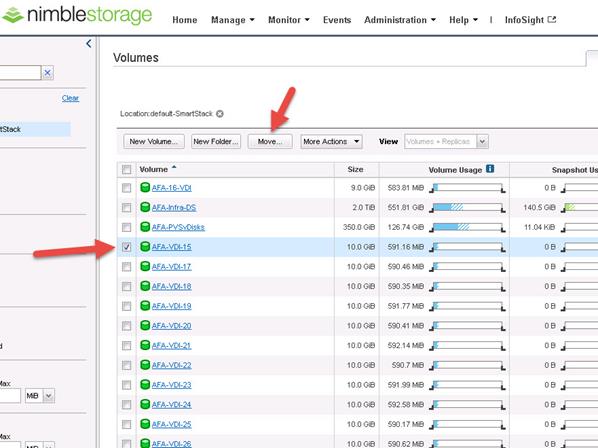Click the Move... button

(270, 141)
